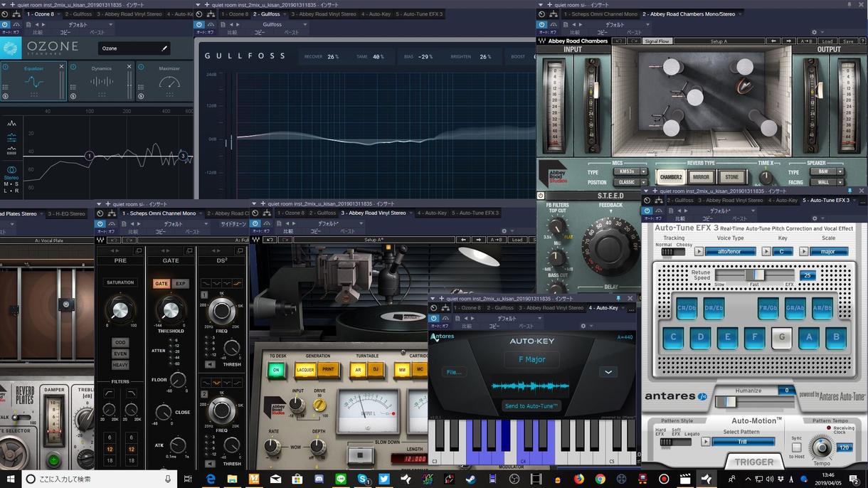Open the Select Pattern Trill dropdown
Viewport: 868px width, 488px height.
(x=743, y=442)
